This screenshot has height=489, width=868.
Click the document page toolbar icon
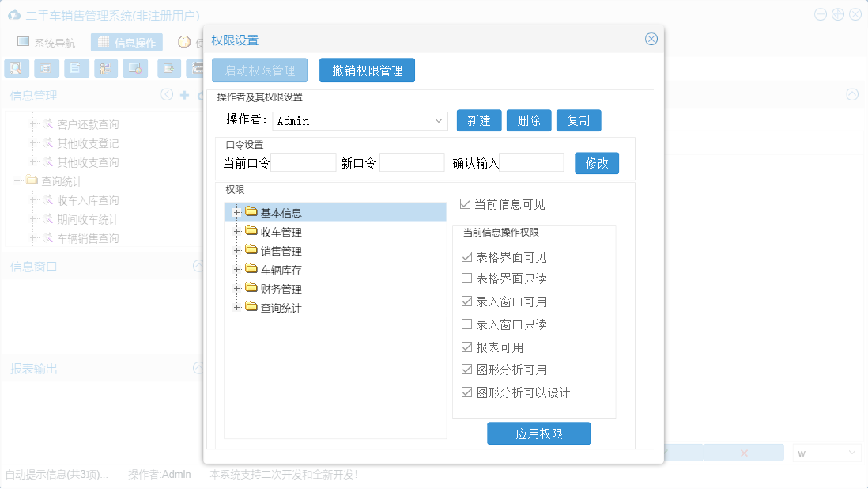pos(76,68)
